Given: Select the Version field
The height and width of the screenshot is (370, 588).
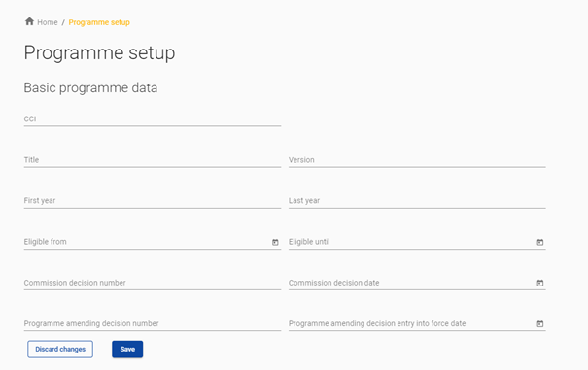Looking at the screenshot, I should (x=417, y=160).
